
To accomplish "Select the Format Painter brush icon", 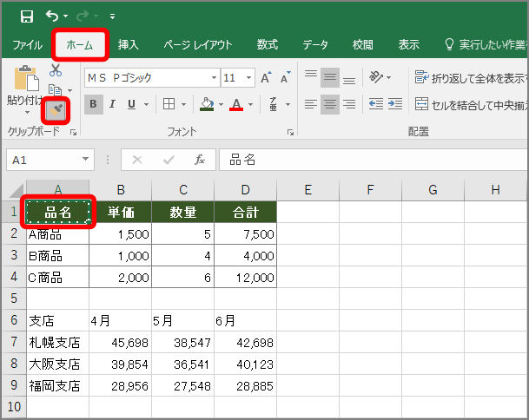I will click(x=56, y=110).
